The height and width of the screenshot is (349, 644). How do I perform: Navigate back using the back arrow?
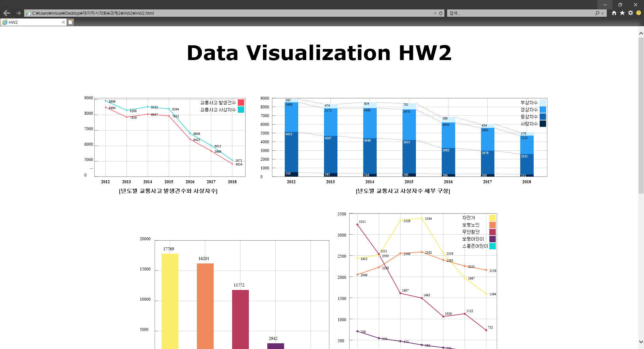tap(7, 13)
